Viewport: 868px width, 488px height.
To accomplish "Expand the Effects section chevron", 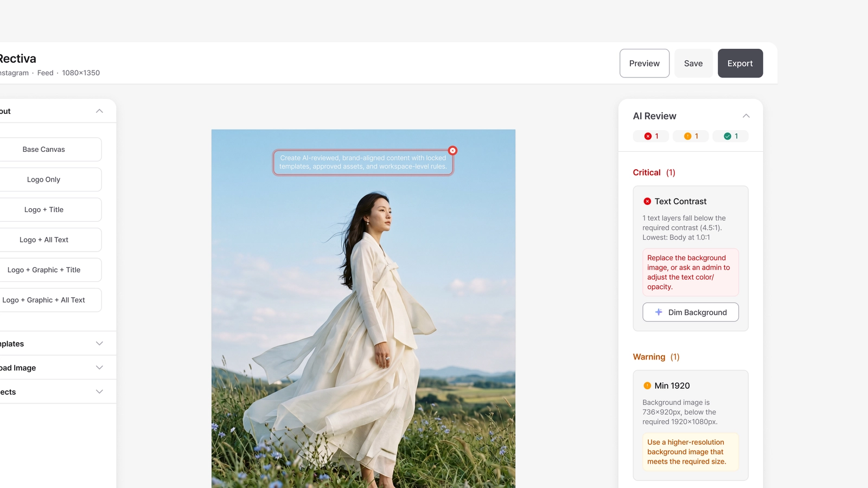I will click(x=99, y=391).
